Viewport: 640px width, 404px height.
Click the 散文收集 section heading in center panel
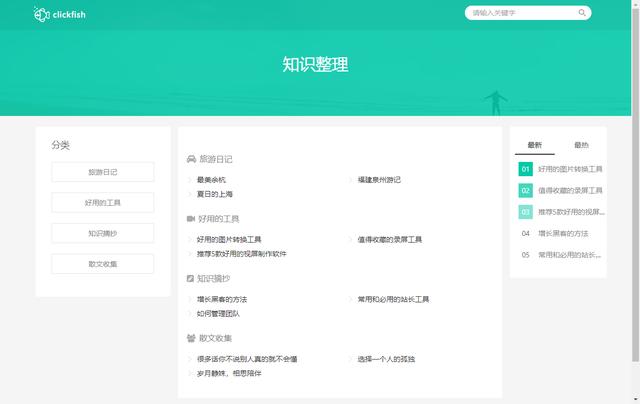click(x=216, y=338)
